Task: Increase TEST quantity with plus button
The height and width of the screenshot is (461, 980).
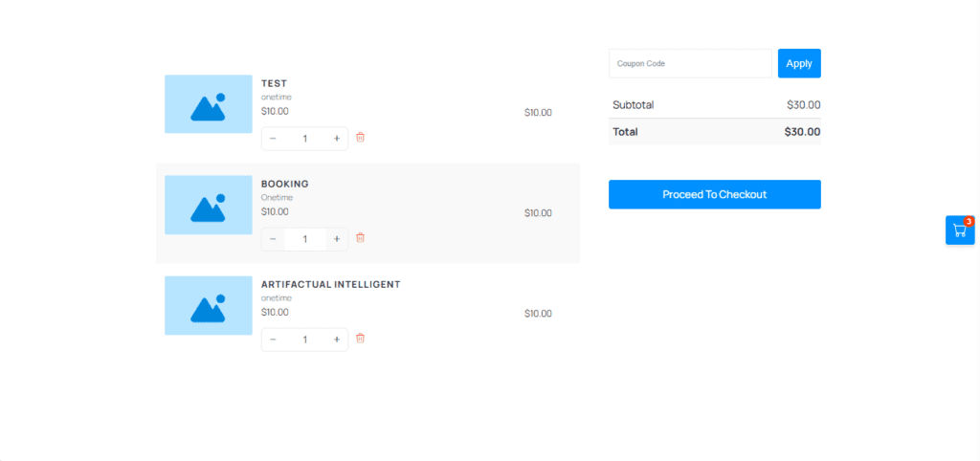Action: (337, 139)
